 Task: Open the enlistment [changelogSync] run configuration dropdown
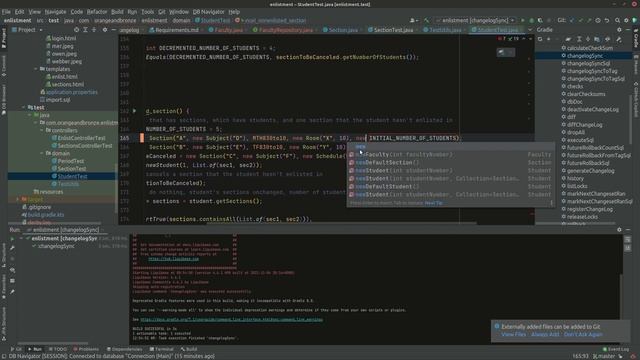pos(475,20)
